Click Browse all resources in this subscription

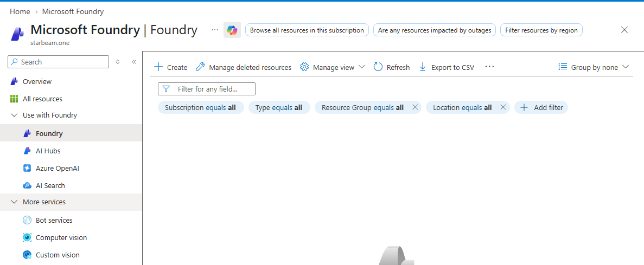(307, 30)
